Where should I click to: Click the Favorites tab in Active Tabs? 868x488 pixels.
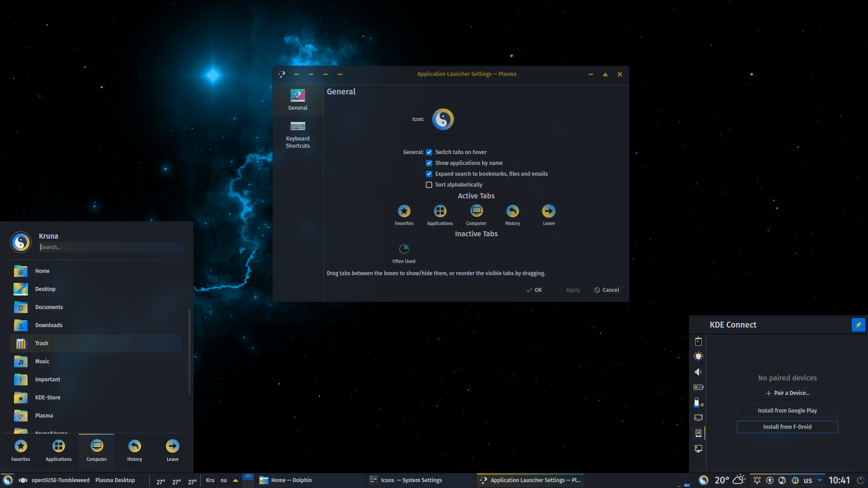tap(404, 215)
